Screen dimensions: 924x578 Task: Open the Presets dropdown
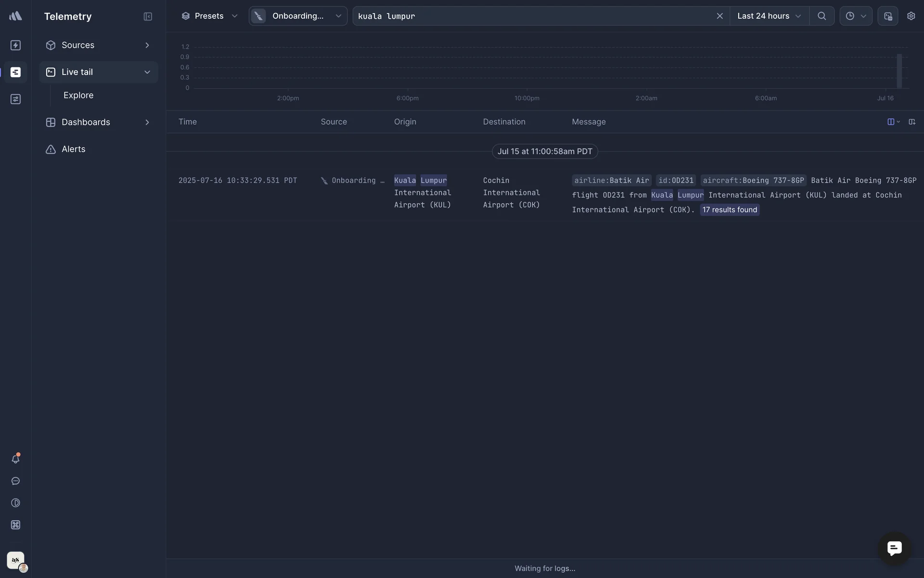(x=209, y=16)
